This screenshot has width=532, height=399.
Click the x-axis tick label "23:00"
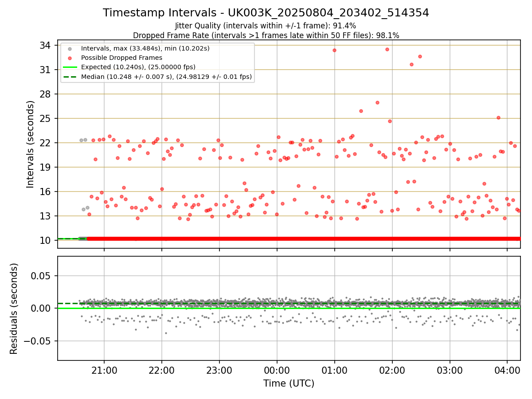point(219,370)
